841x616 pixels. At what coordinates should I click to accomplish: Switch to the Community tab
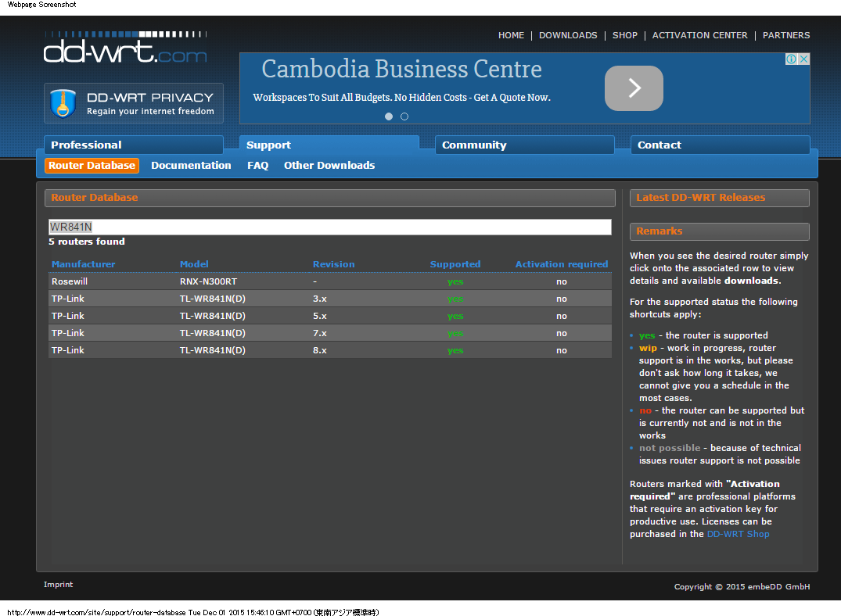pos(525,145)
